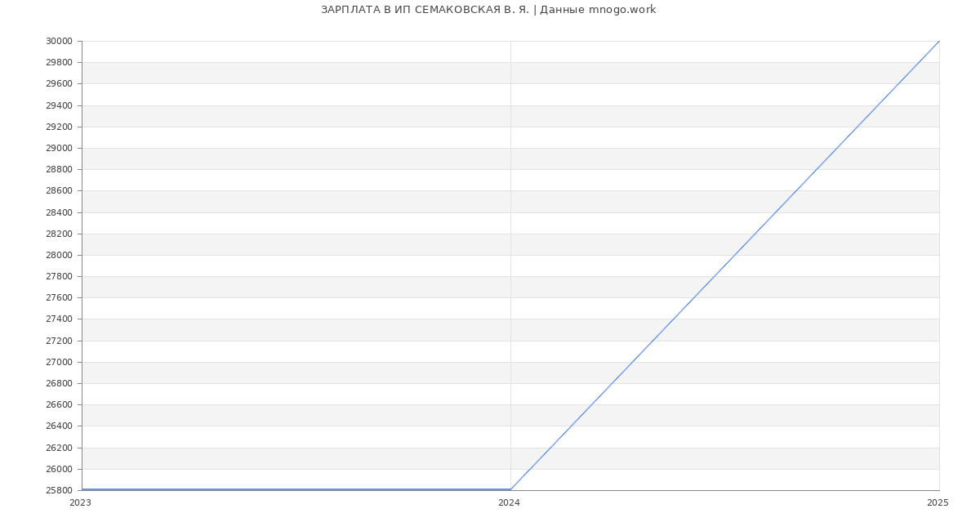Click the 29400 y-axis label

pyautogui.click(x=59, y=106)
